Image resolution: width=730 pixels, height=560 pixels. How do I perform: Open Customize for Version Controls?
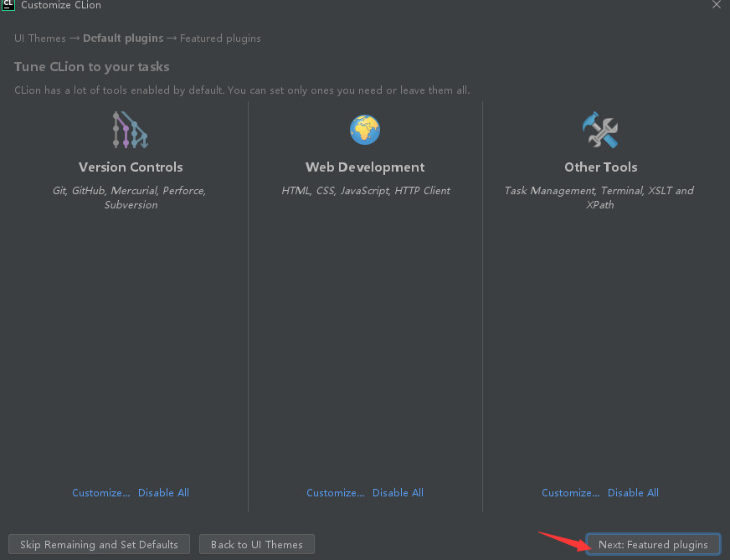101,492
